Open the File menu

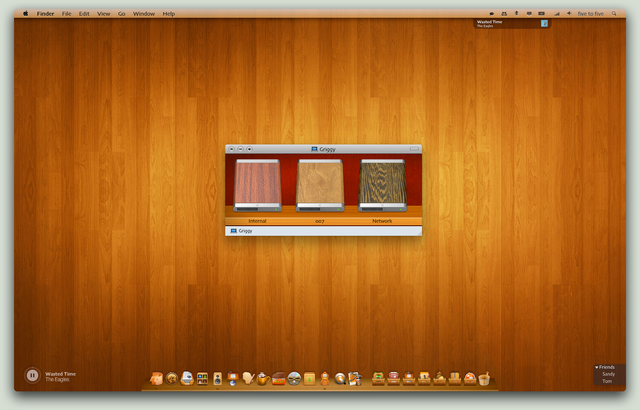67,13
